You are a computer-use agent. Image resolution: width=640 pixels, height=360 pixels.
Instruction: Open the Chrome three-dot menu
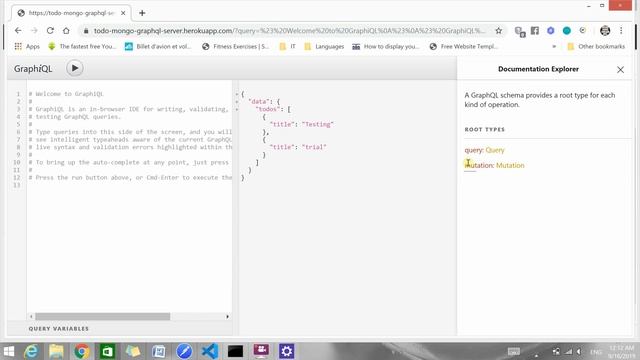[x=621, y=31]
